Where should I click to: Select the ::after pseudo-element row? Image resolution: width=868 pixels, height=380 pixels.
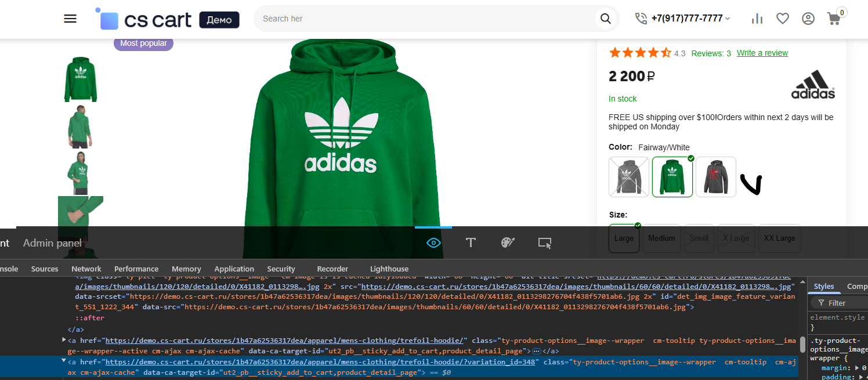tap(89, 318)
